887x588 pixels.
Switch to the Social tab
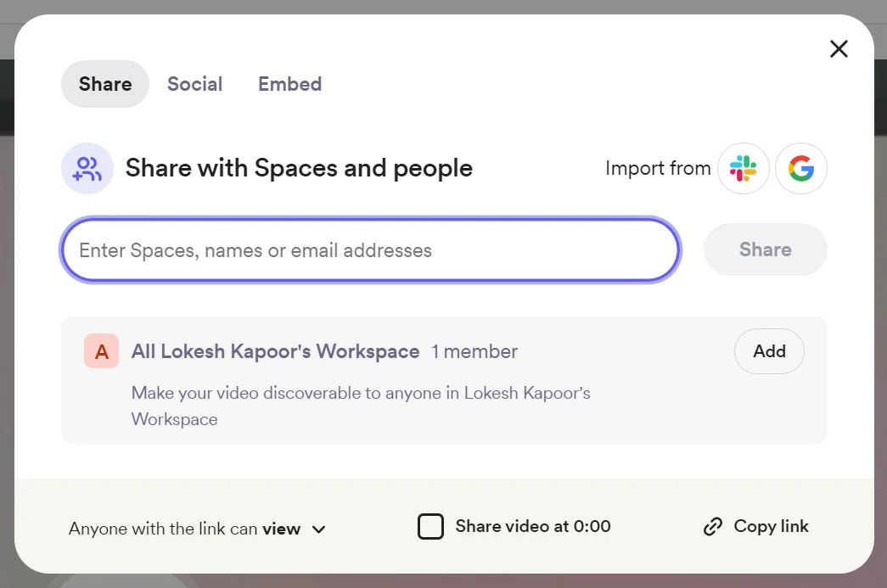click(x=194, y=83)
